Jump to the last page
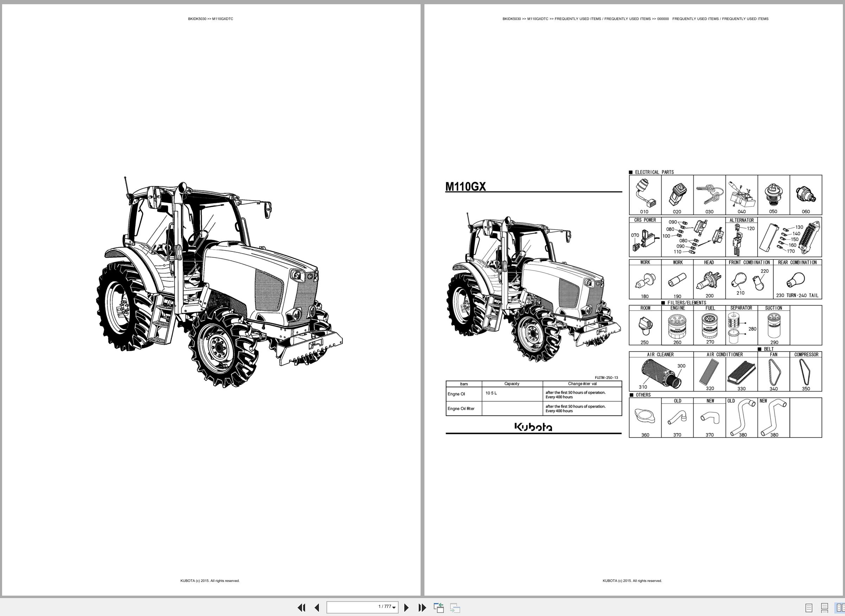Viewport: 845px width, 616px height. [422, 608]
